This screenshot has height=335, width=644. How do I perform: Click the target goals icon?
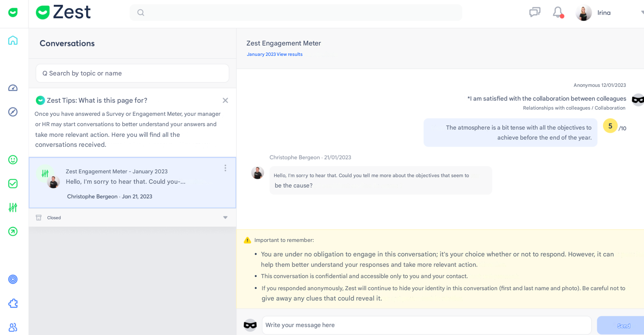click(13, 279)
